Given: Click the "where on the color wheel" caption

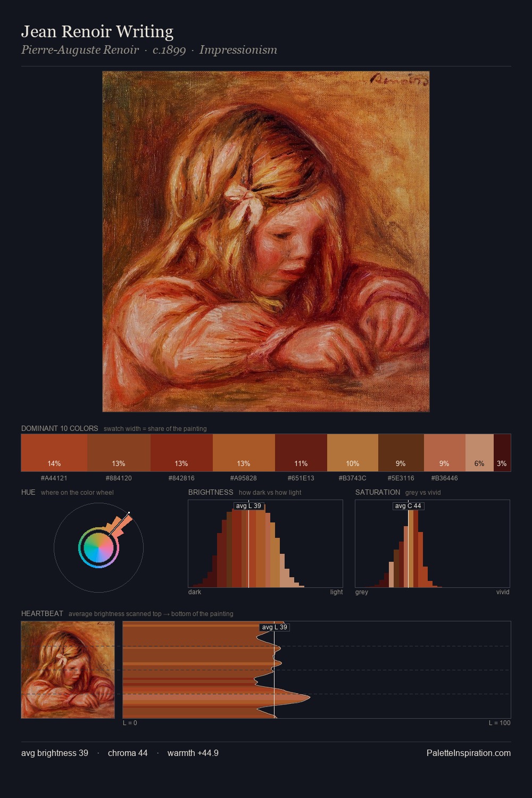Looking at the screenshot, I should pos(77,493).
